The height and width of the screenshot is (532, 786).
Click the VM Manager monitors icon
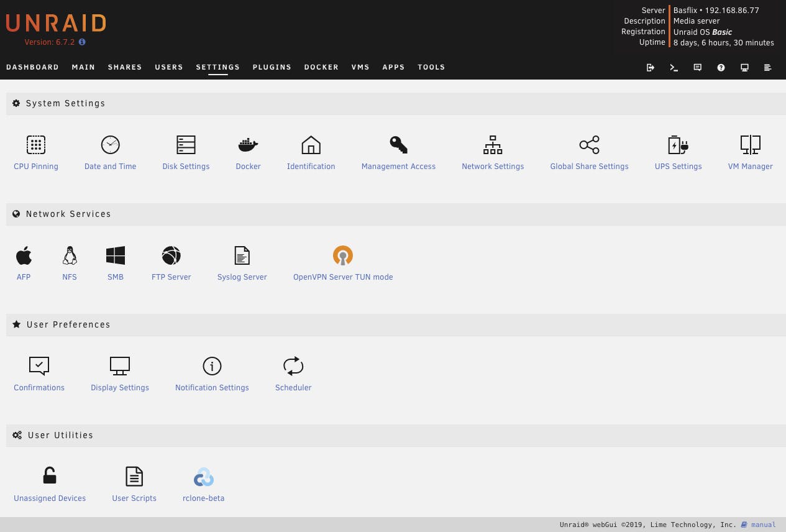coord(751,145)
